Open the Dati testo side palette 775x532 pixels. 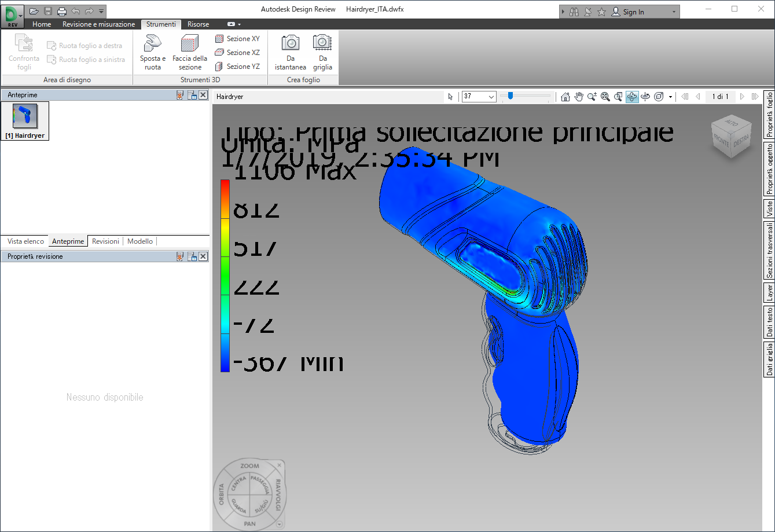pyautogui.click(x=769, y=322)
